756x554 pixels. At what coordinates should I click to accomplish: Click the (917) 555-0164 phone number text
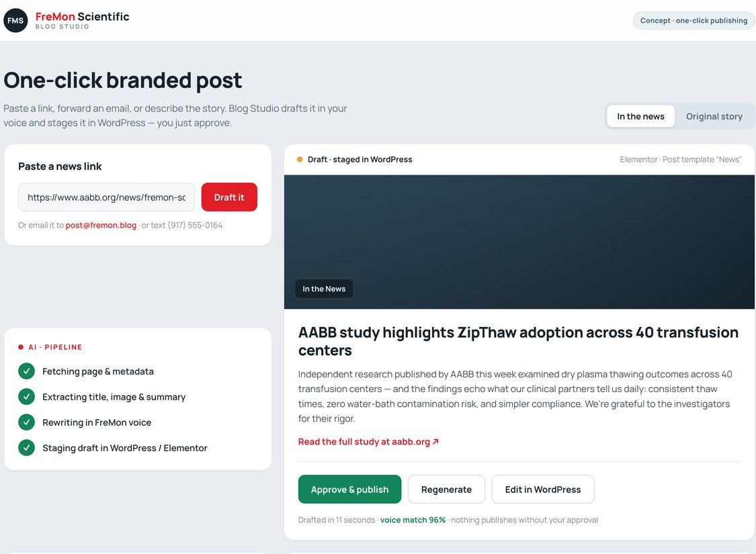[x=195, y=225]
